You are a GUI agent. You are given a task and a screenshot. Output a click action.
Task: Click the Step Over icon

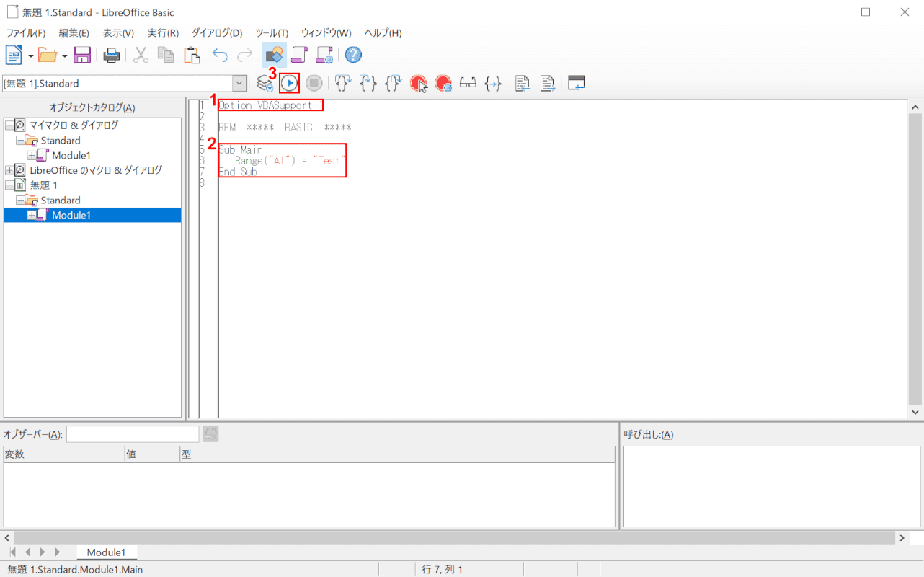point(368,84)
